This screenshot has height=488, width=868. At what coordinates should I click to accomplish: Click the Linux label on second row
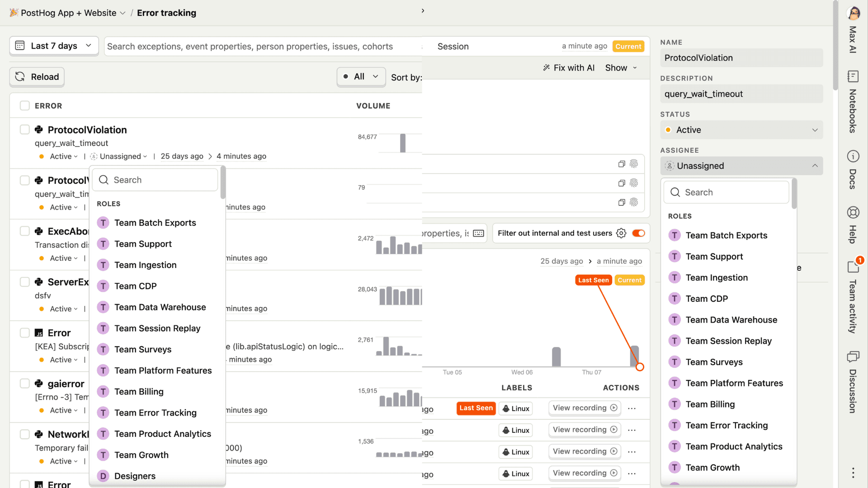point(516,430)
